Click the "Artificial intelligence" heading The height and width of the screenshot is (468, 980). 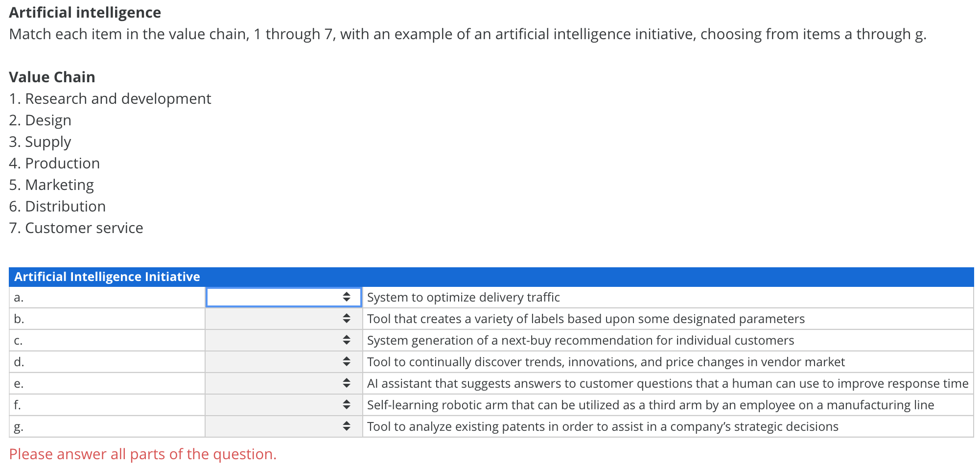tap(85, 12)
